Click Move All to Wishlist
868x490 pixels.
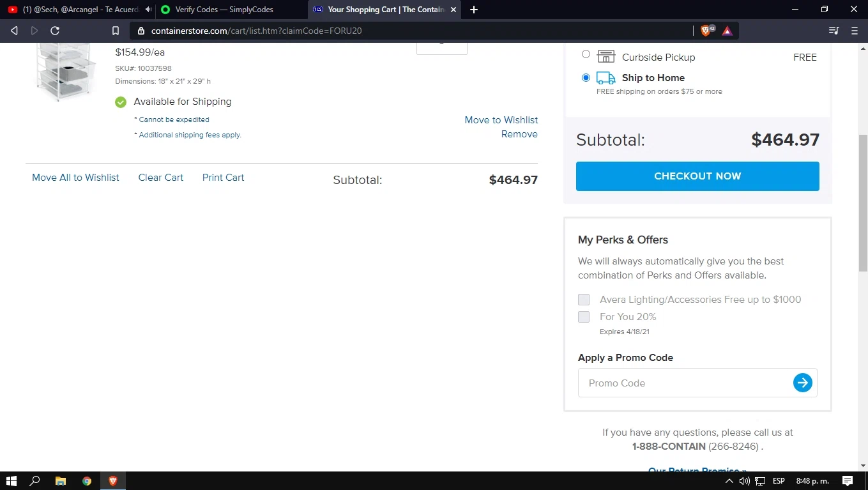coord(75,178)
